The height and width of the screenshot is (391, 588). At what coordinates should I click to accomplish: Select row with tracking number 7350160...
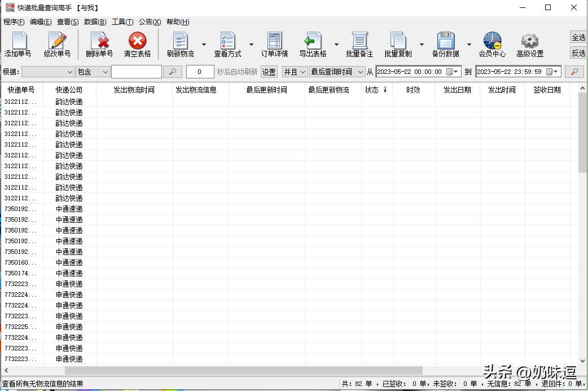(289, 262)
